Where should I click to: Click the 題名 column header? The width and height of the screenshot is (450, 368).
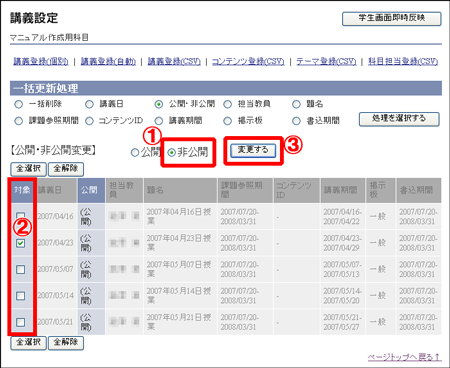pyautogui.click(x=180, y=190)
